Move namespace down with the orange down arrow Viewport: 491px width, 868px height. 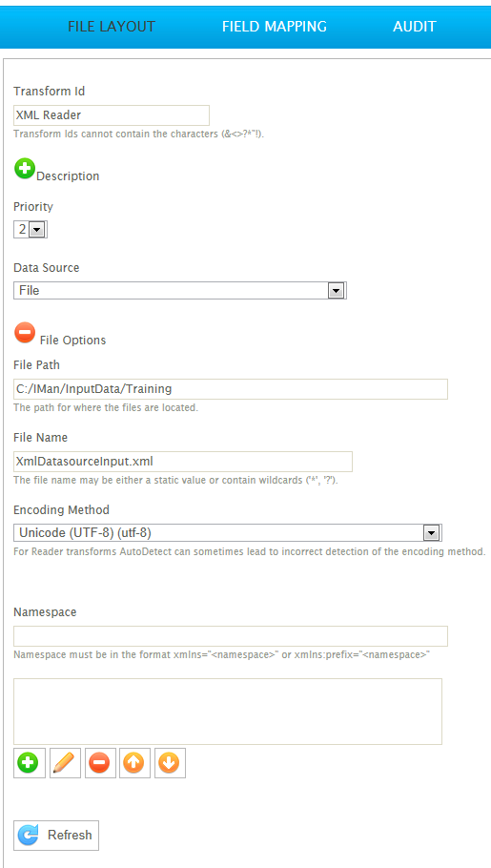click(x=170, y=763)
